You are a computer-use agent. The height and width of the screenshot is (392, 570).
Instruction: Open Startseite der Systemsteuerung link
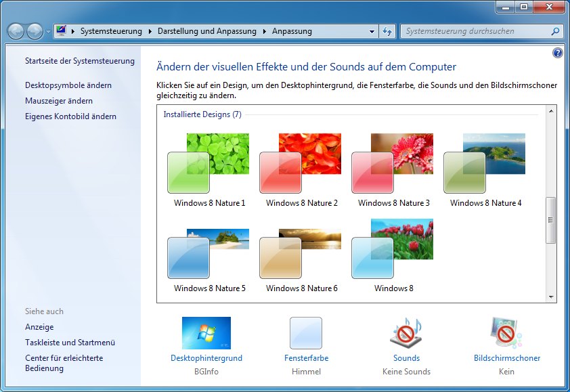tap(80, 61)
